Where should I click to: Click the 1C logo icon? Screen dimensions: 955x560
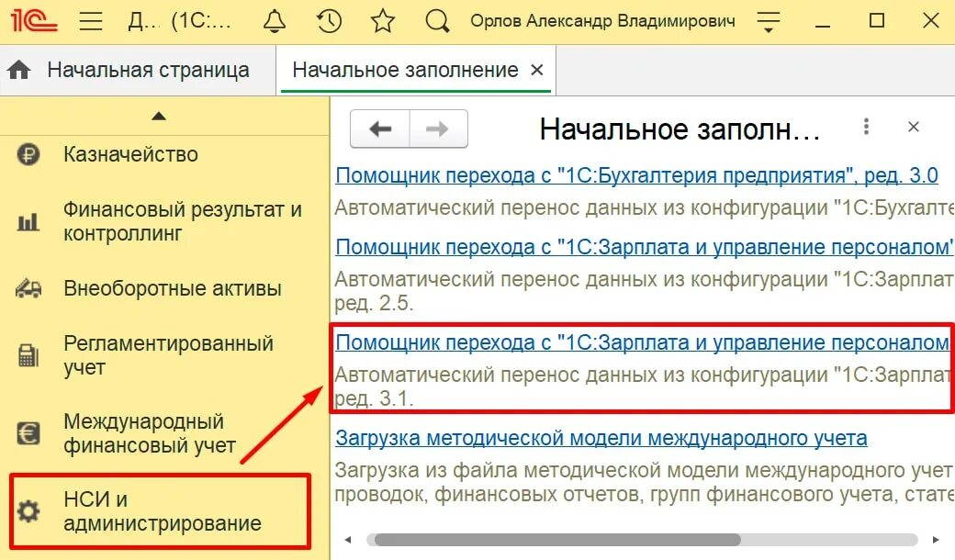pyautogui.click(x=33, y=21)
